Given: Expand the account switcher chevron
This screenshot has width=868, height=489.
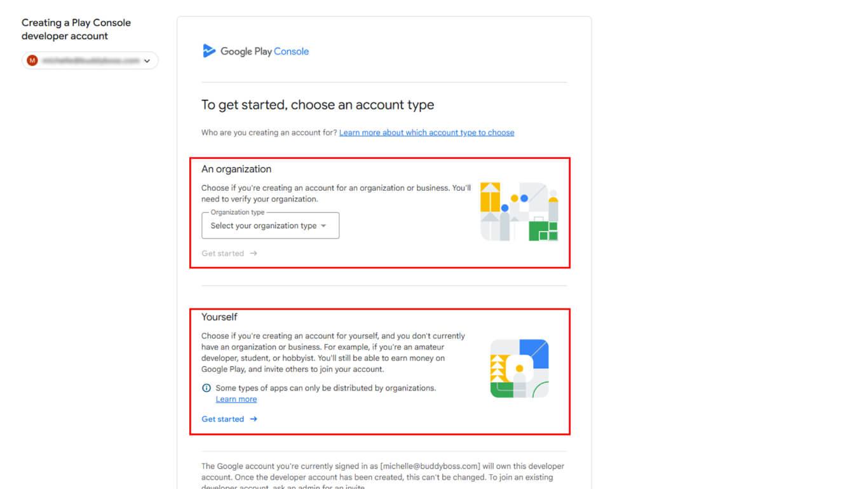Looking at the screenshot, I should [x=147, y=61].
